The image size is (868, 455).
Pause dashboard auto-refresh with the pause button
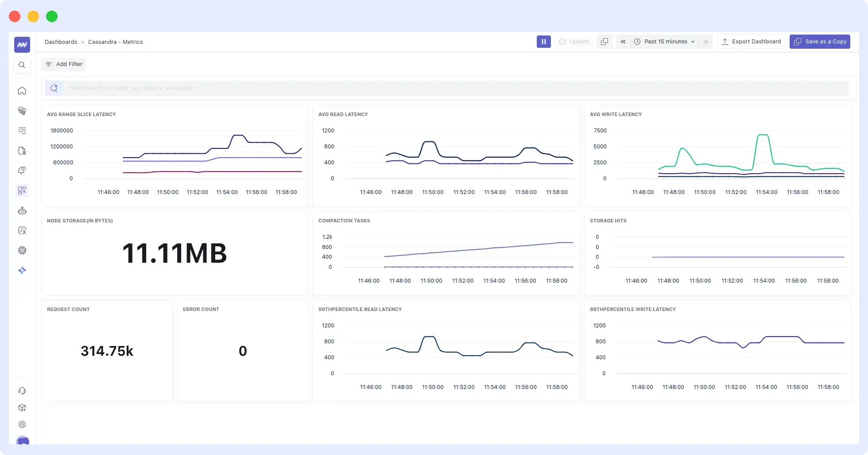543,41
